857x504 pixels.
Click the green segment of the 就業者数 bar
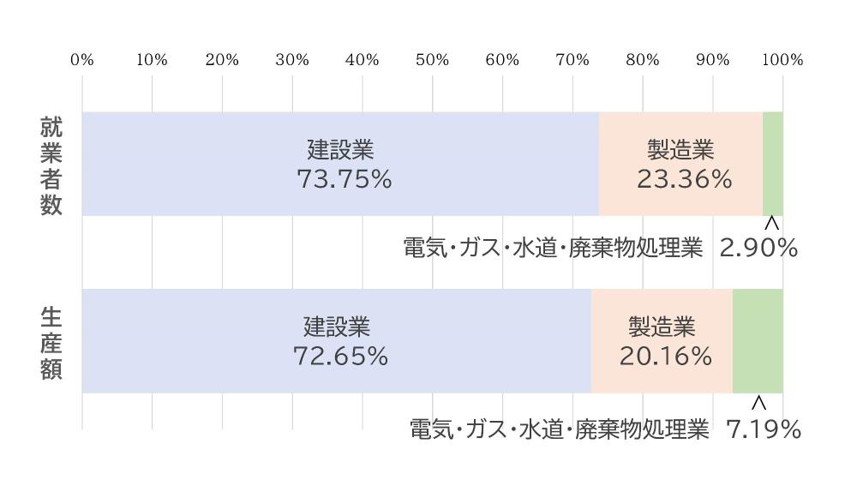click(x=772, y=164)
